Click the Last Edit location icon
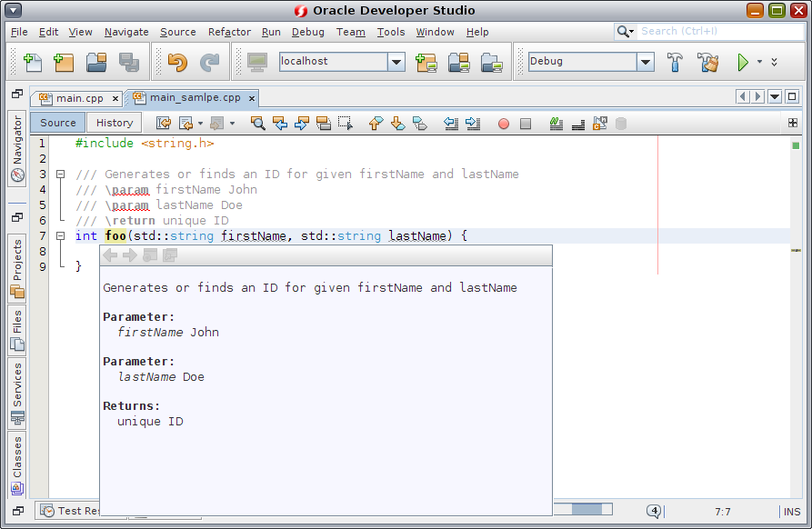 pos(164,124)
